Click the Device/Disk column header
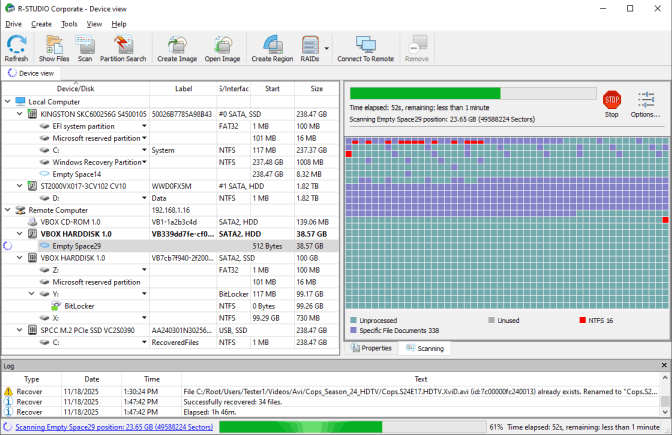The image size is (672, 435). 76,88
